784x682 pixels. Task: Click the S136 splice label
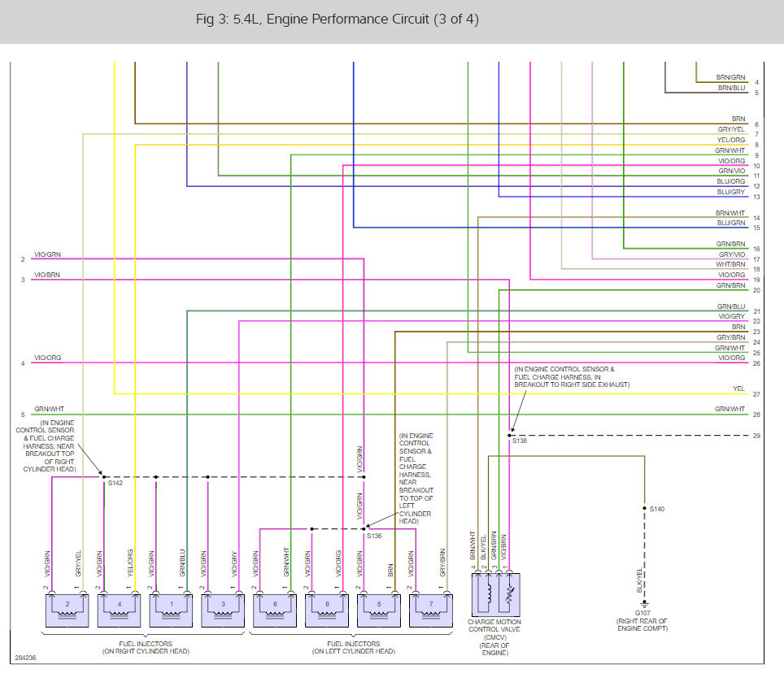point(374,536)
